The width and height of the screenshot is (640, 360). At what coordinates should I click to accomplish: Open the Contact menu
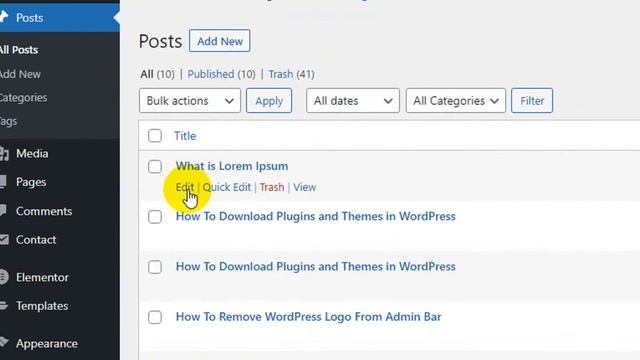36,240
